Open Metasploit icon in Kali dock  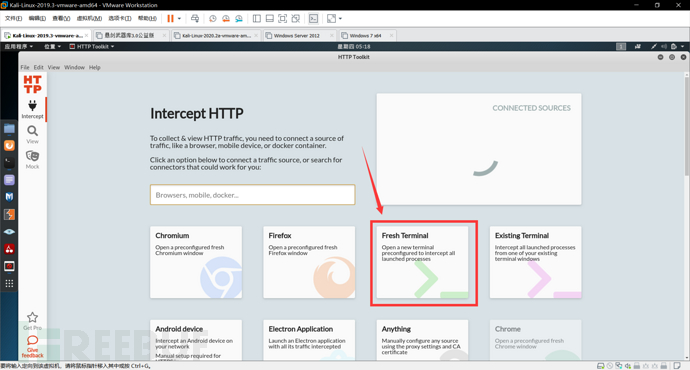pyautogui.click(x=9, y=197)
